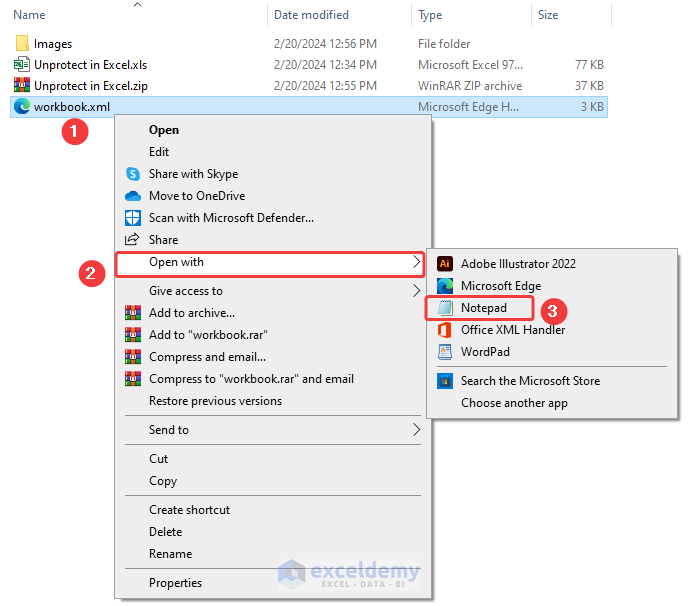Click WinRAR icon next to Compress and email...
The image size is (699, 606).
tap(133, 357)
